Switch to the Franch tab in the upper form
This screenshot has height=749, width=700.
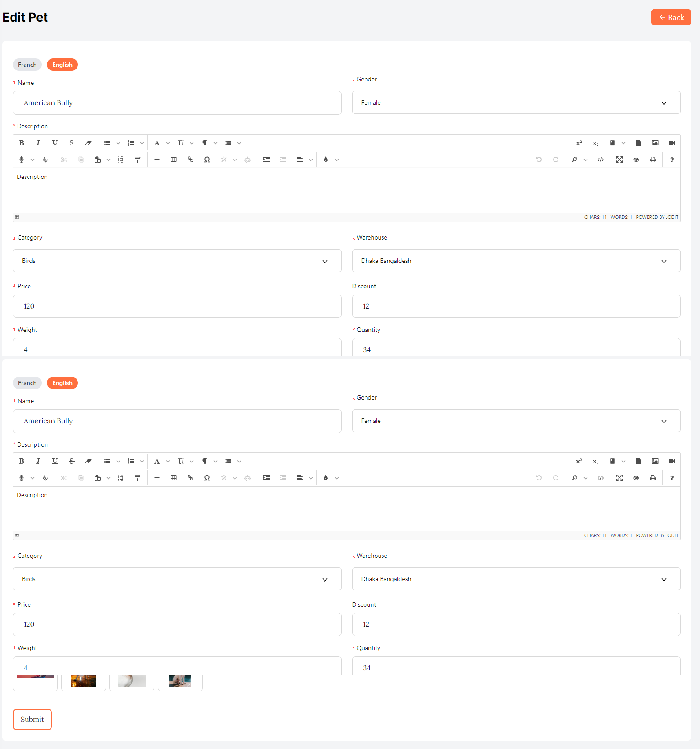tap(27, 65)
